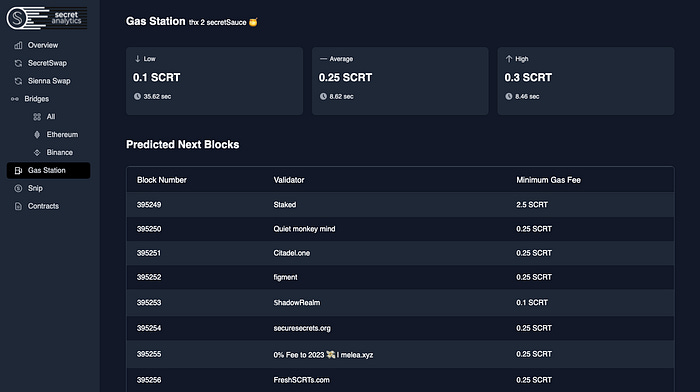Click block number 395255
Screen dimensions: 700x392
(149, 354)
